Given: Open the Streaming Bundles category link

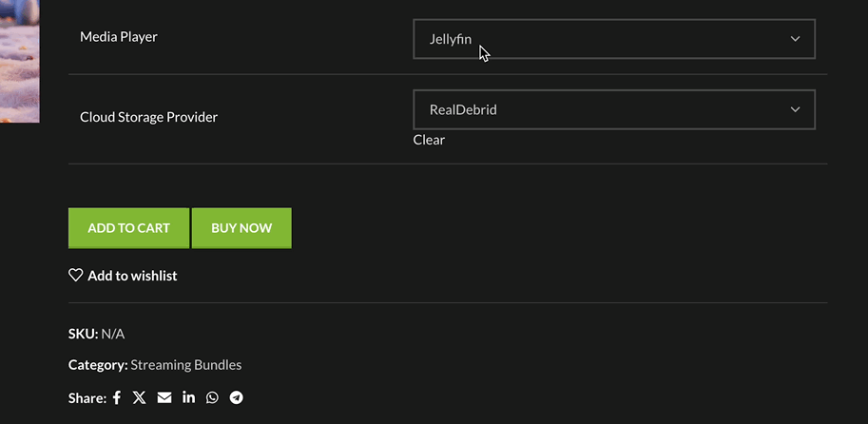Looking at the screenshot, I should coord(186,365).
